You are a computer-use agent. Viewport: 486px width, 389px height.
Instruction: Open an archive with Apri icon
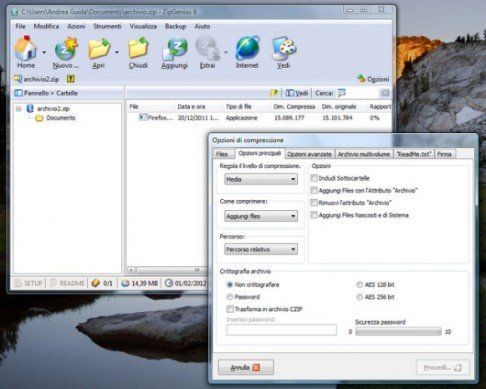tap(99, 49)
